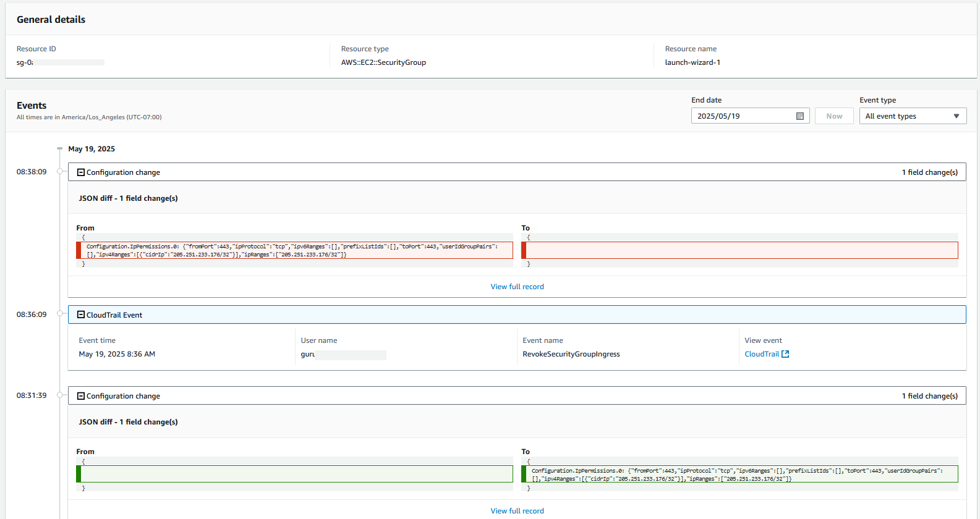Viewport: 980px width, 519px height.
Task: Select the 08:31:39 timeline marker
Action: coord(60,395)
